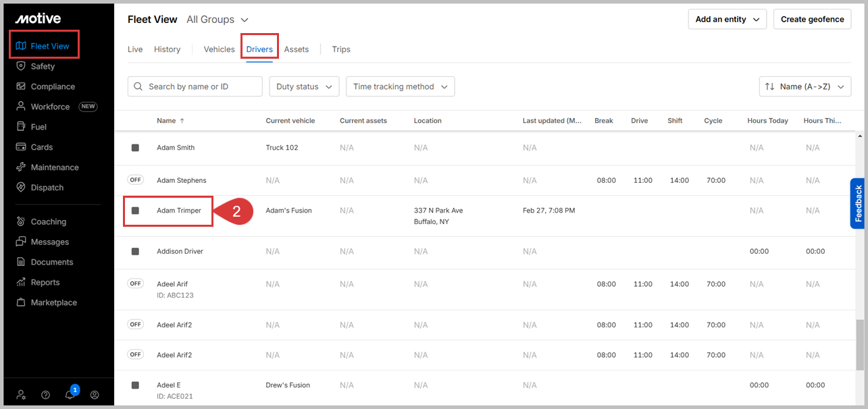
Task: Click status square icon for Addison Driver
Action: coord(135,251)
